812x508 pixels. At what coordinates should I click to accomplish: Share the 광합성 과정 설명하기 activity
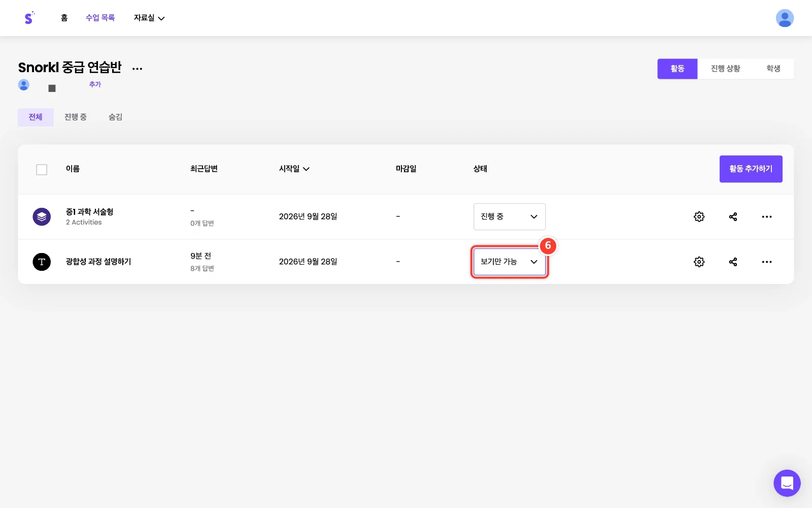733,262
